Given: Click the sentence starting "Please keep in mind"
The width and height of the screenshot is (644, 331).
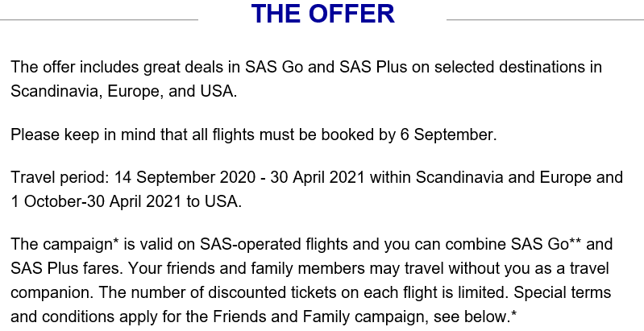Looking at the screenshot, I should pyautogui.click(x=254, y=134).
